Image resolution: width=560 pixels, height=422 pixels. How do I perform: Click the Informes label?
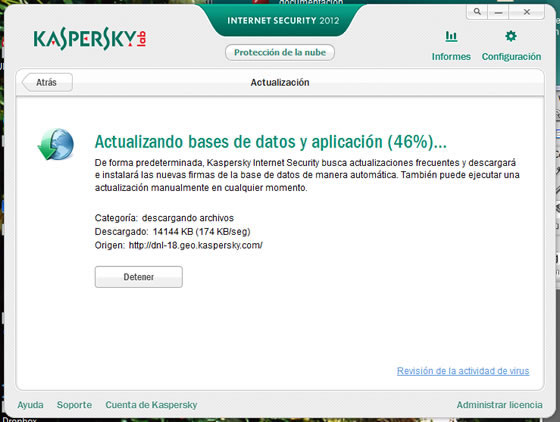pyautogui.click(x=451, y=57)
